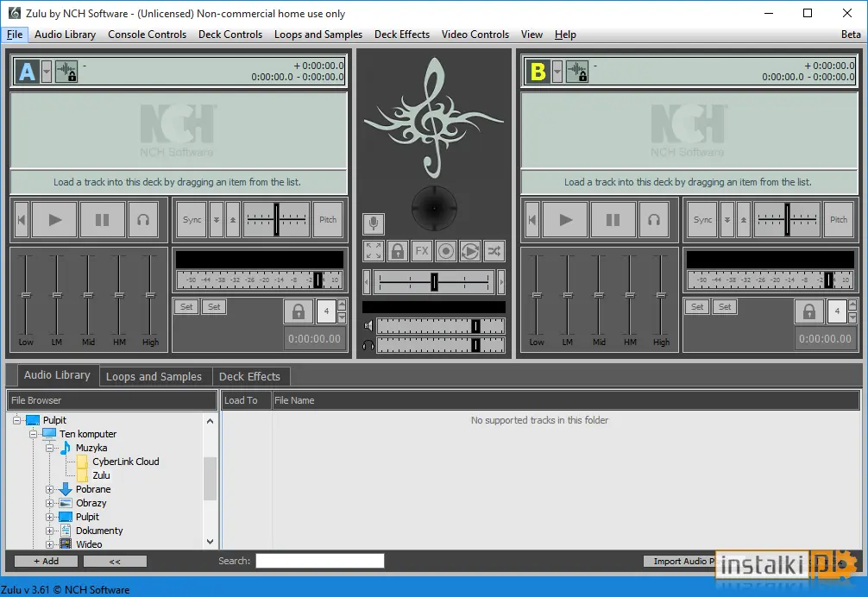This screenshot has width=868, height=597.
Task: Play the track on Deck B
Action: (x=566, y=220)
